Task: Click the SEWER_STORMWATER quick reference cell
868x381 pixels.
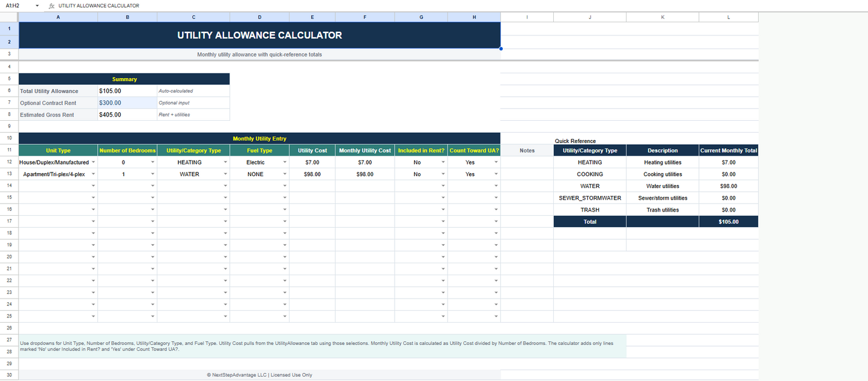Action: click(590, 198)
